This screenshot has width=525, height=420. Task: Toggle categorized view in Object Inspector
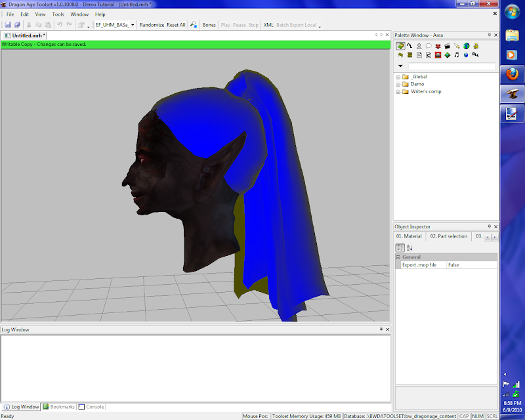(400, 247)
